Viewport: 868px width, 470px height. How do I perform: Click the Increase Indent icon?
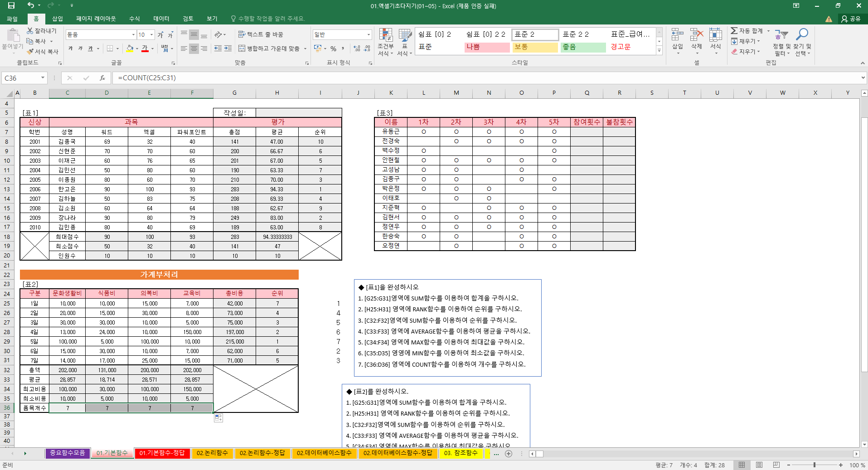coord(228,48)
